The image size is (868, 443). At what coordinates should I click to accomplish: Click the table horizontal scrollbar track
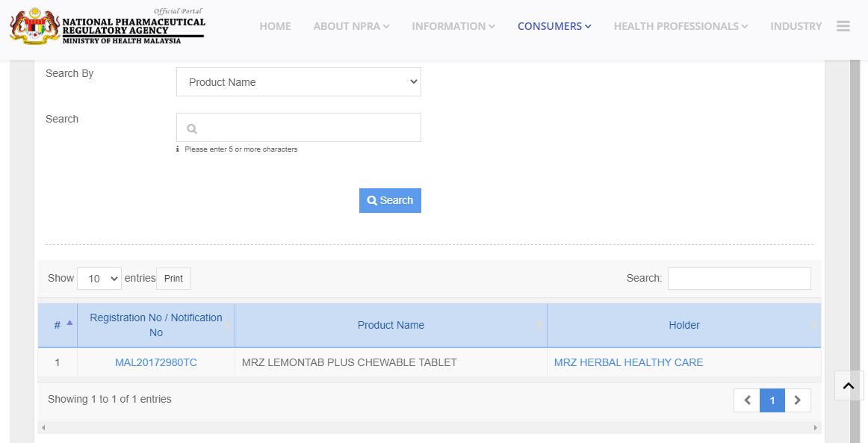tap(429, 427)
